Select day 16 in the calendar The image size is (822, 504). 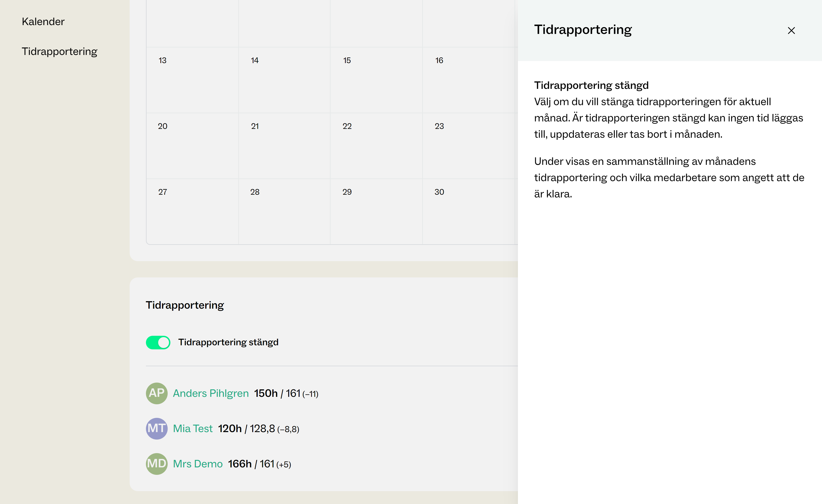point(469,80)
